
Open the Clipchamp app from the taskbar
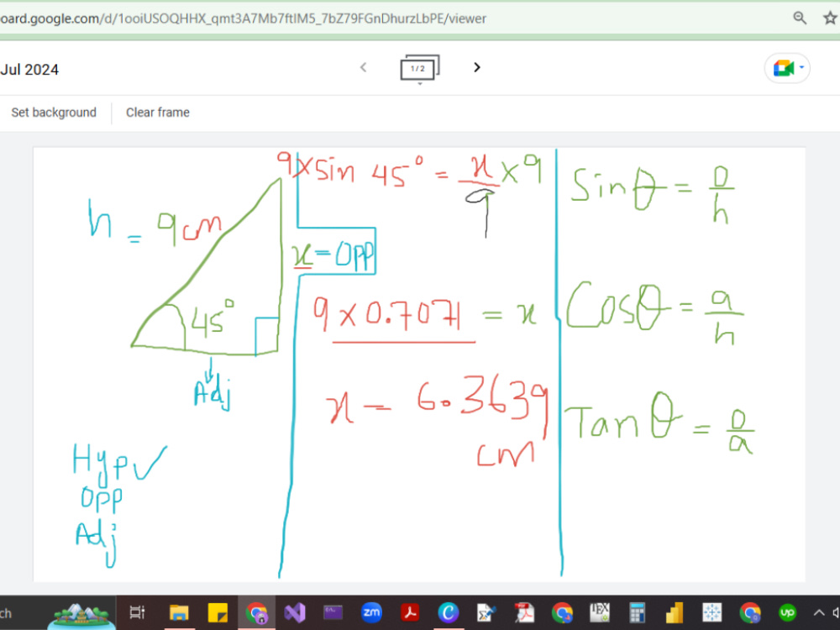[448, 613]
